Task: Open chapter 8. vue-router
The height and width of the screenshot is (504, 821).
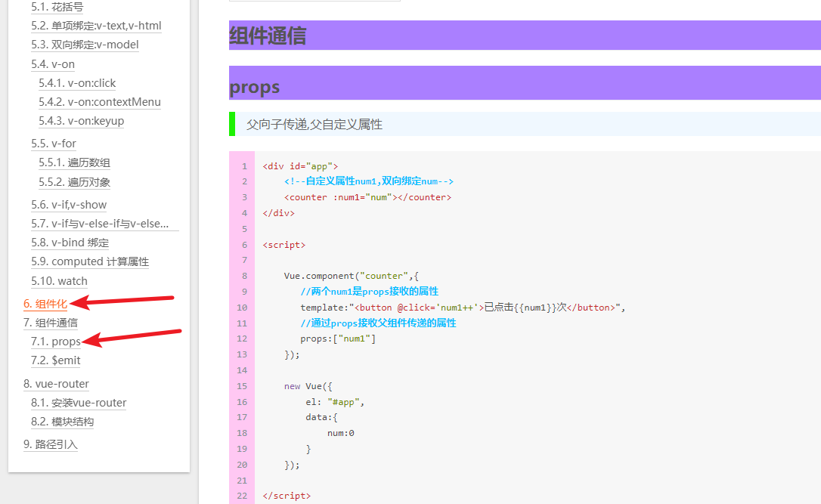Action: coord(56,384)
